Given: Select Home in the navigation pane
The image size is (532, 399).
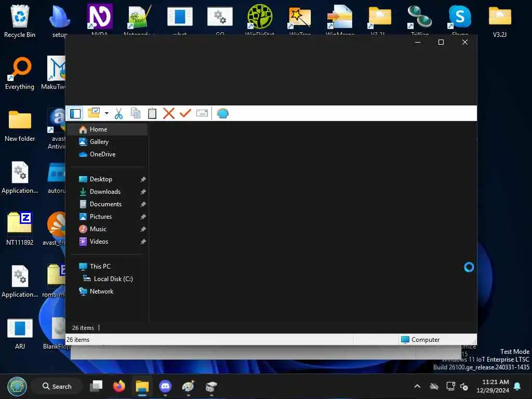Looking at the screenshot, I should pos(107,129).
